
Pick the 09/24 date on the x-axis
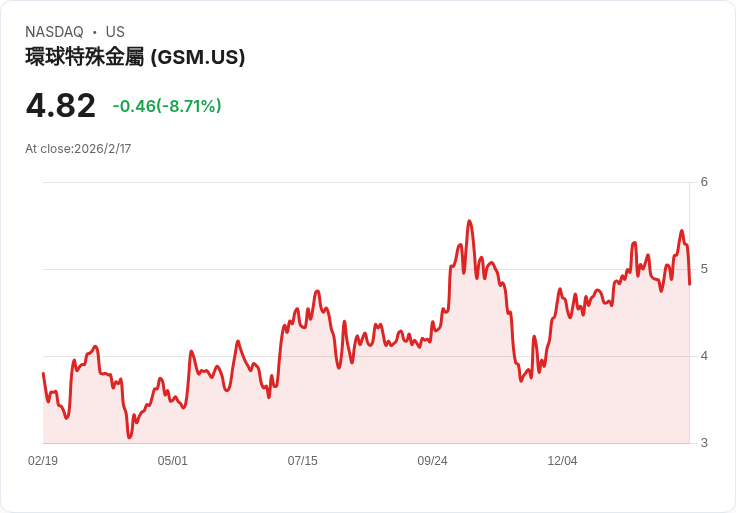click(x=433, y=461)
